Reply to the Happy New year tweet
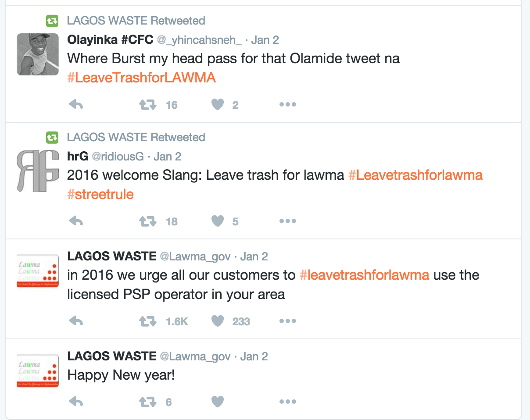The image size is (530, 420). (x=76, y=402)
